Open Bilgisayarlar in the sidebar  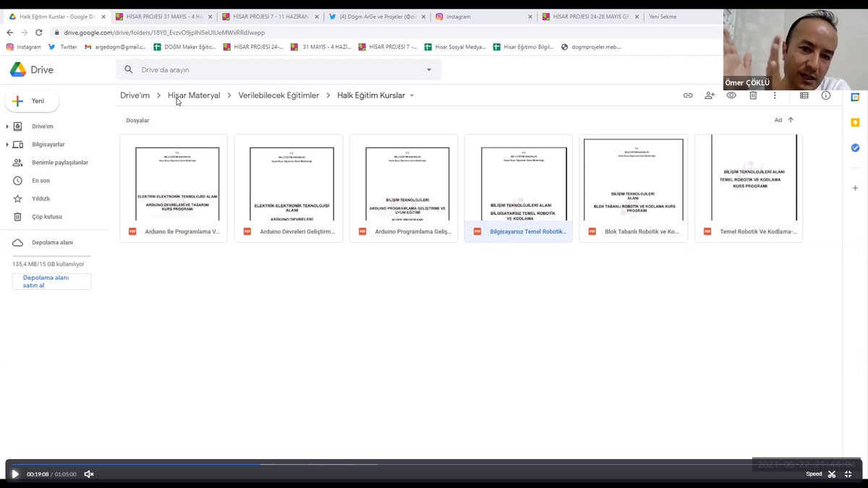pyautogui.click(x=48, y=145)
